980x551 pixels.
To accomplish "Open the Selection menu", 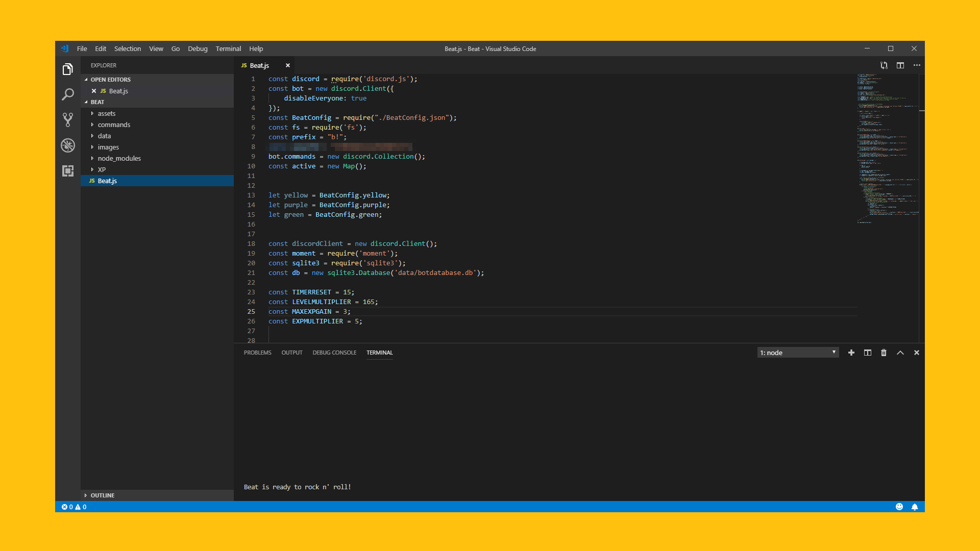I will 128,48.
